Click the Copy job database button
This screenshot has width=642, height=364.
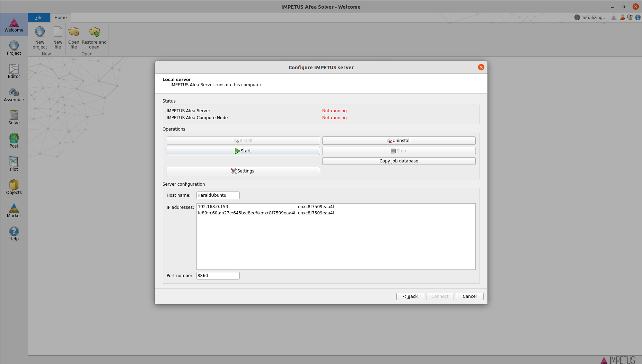tap(399, 161)
